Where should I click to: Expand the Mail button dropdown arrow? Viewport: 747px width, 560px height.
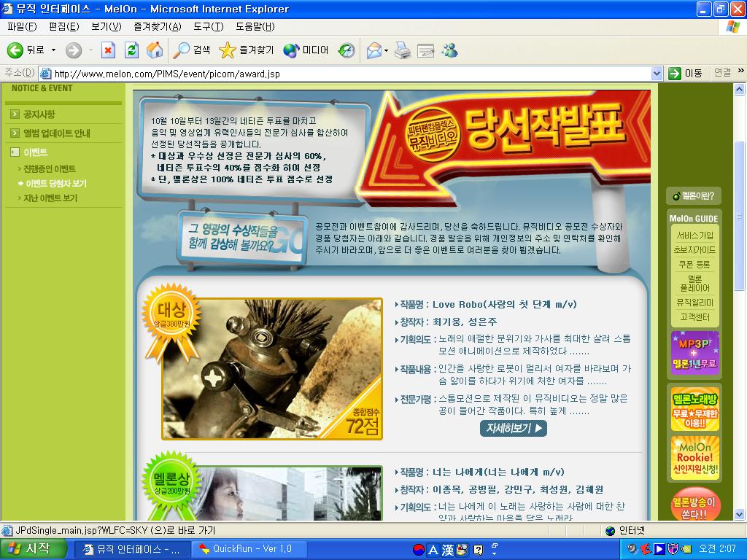(x=386, y=50)
